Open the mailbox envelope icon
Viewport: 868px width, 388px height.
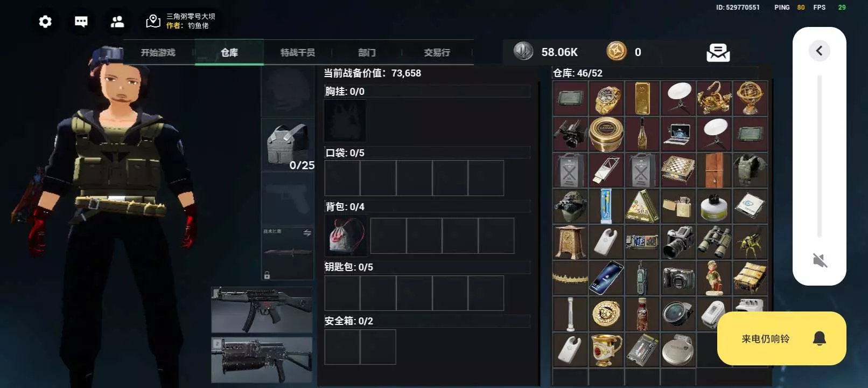point(718,52)
